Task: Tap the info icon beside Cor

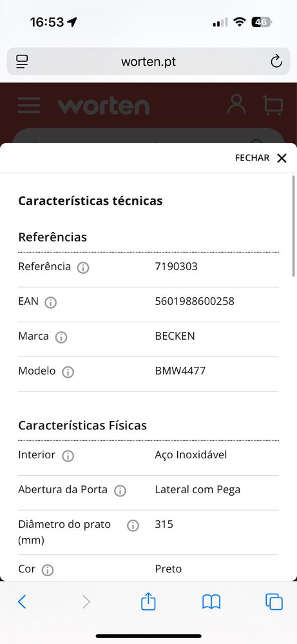Action: point(48,570)
